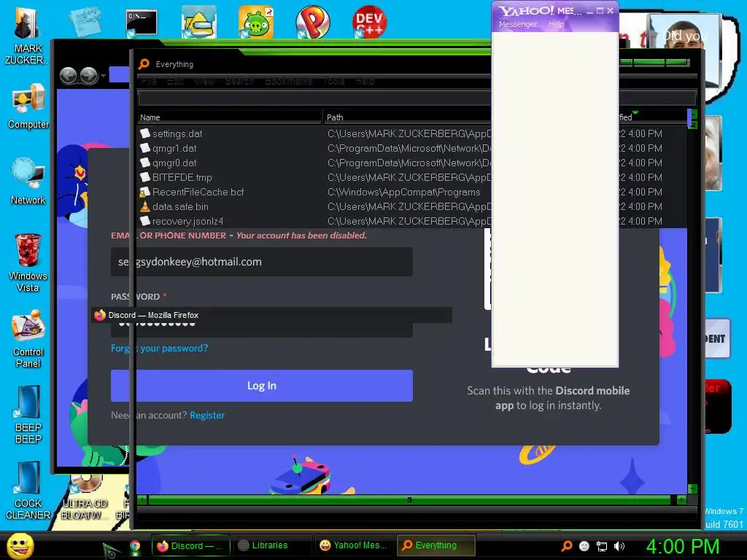Open the Tools menu in Everything
This screenshot has height=560, width=747.
pyautogui.click(x=333, y=82)
